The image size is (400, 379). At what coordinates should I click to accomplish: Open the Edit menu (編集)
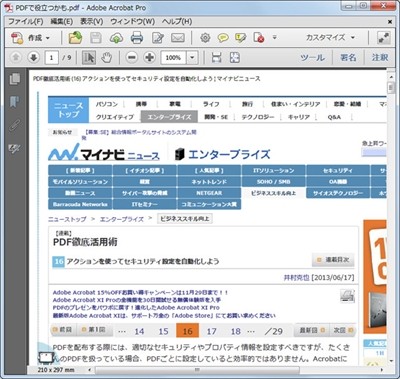[62, 21]
